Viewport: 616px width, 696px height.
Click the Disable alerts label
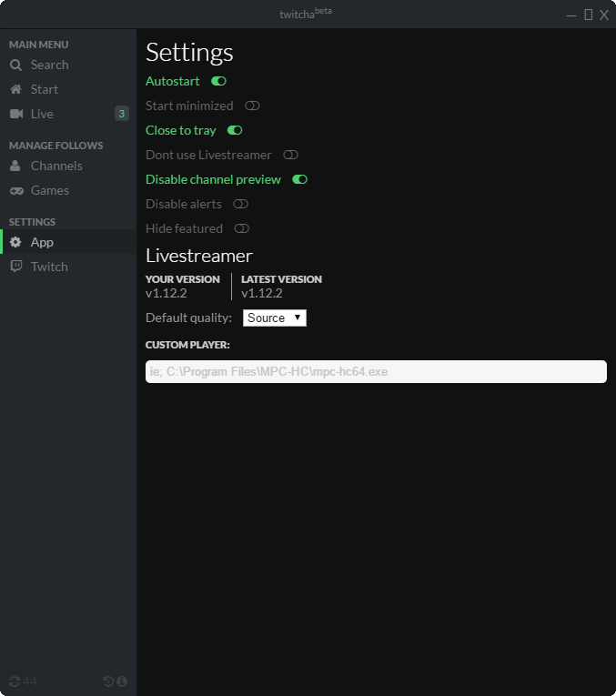(184, 204)
